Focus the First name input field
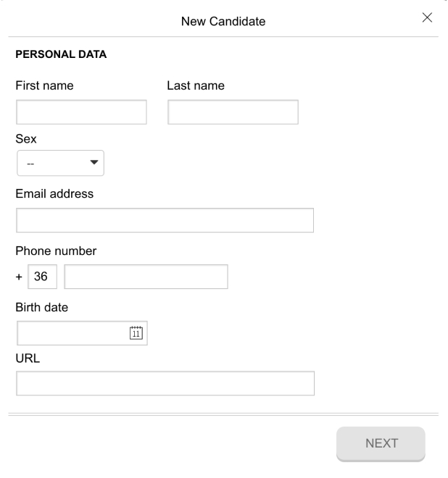 (81, 112)
